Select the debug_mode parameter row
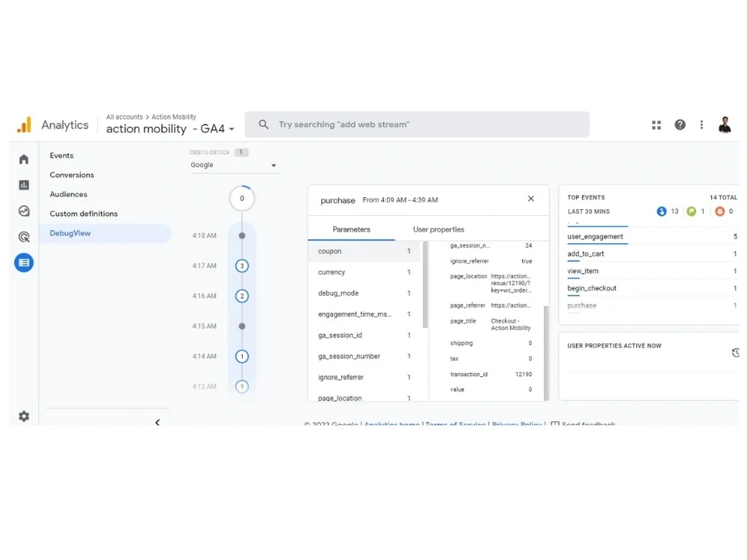 (x=364, y=293)
